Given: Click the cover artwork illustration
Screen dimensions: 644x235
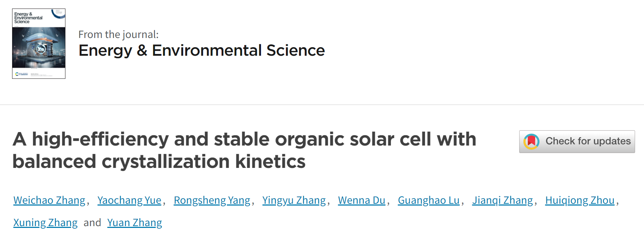Looking at the screenshot, I should pyautogui.click(x=39, y=48).
